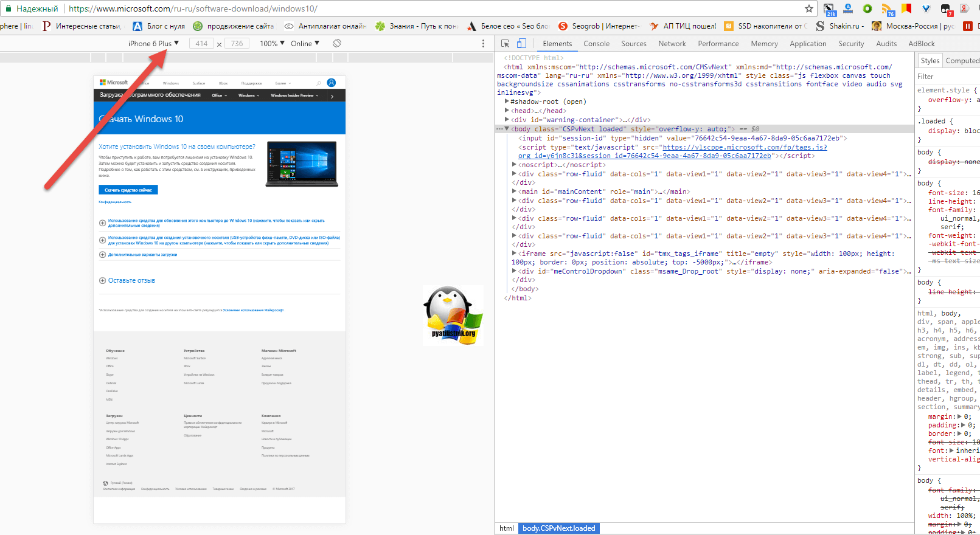
Task: Click the inspect element picker icon
Action: [x=505, y=44]
